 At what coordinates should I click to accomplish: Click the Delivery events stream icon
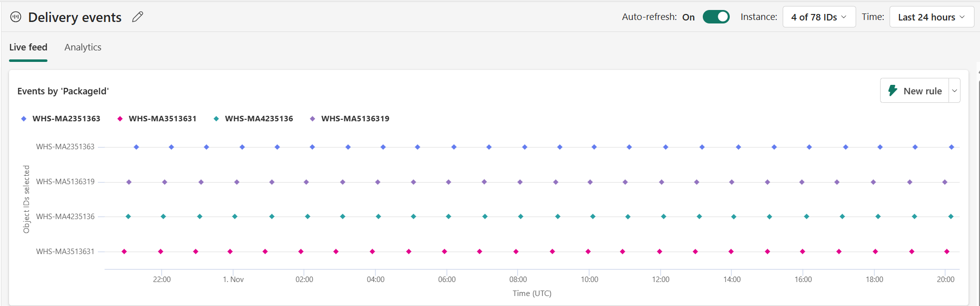(x=16, y=17)
